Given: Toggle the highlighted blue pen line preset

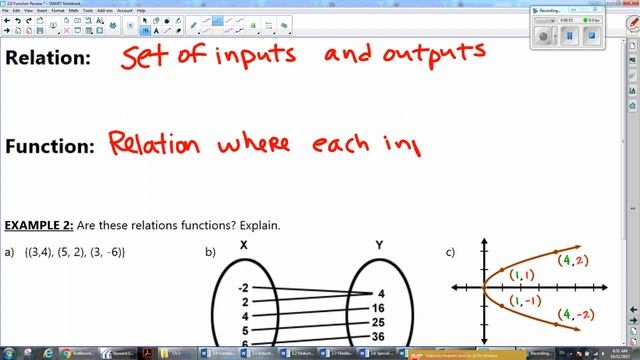Looking at the screenshot, I should tap(218, 20).
